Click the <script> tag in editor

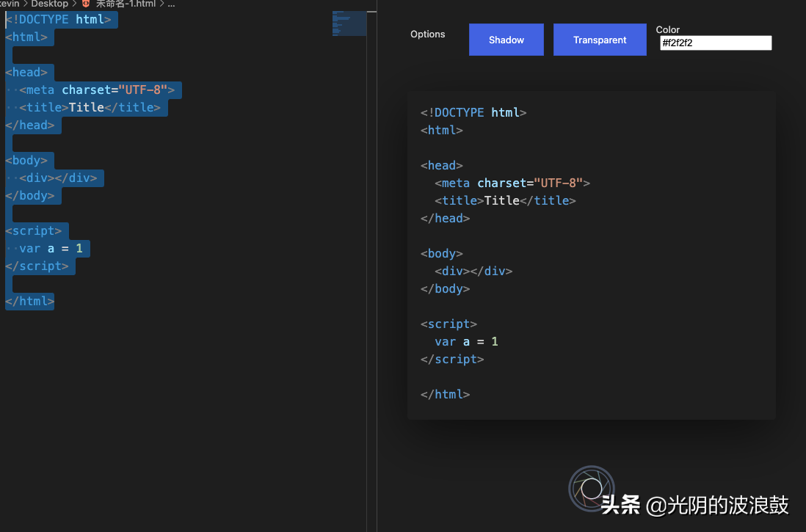point(34,231)
